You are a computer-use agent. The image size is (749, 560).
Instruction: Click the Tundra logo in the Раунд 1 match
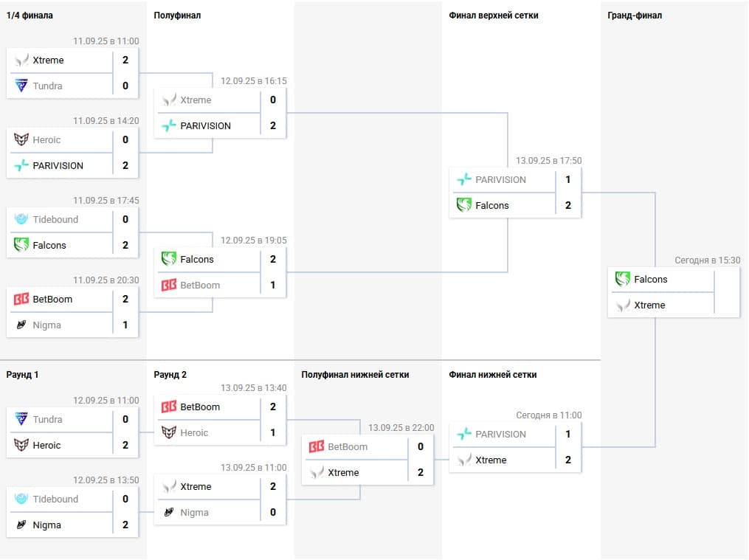21,419
